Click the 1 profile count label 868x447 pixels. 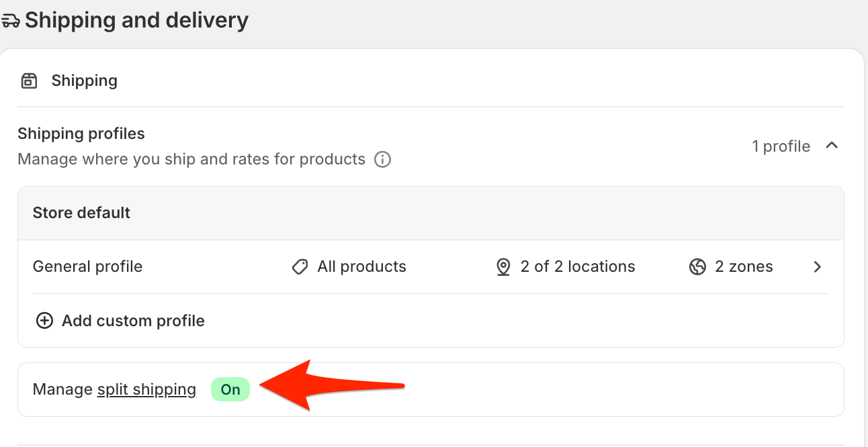781,146
